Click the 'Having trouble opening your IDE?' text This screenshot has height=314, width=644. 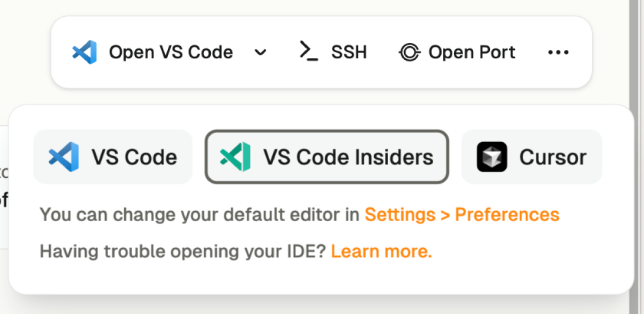point(182,252)
